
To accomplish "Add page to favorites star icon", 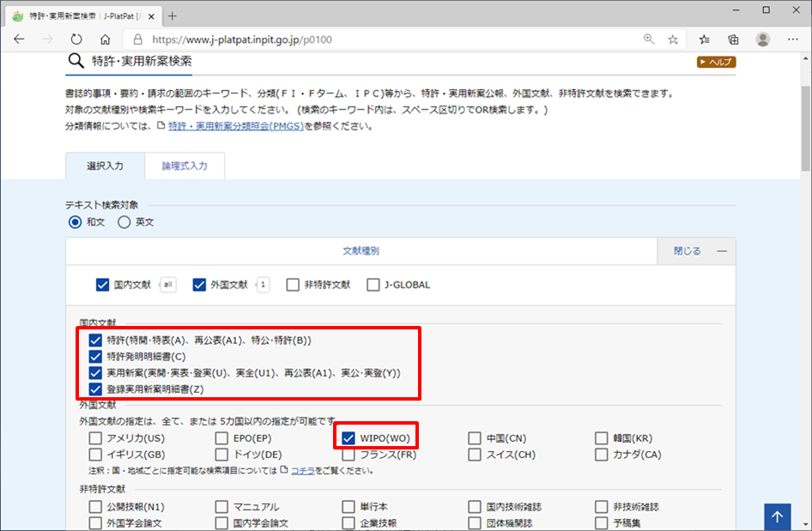I will tap(673, 39).
